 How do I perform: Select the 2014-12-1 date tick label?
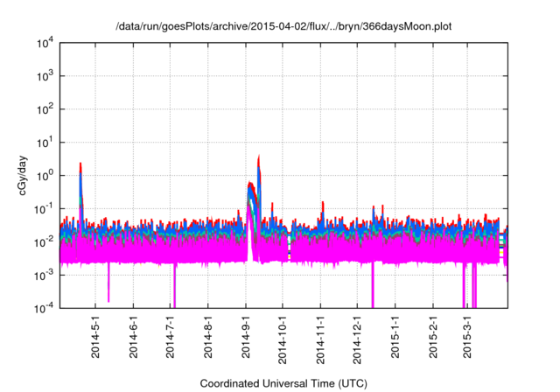tap(359, 341)
